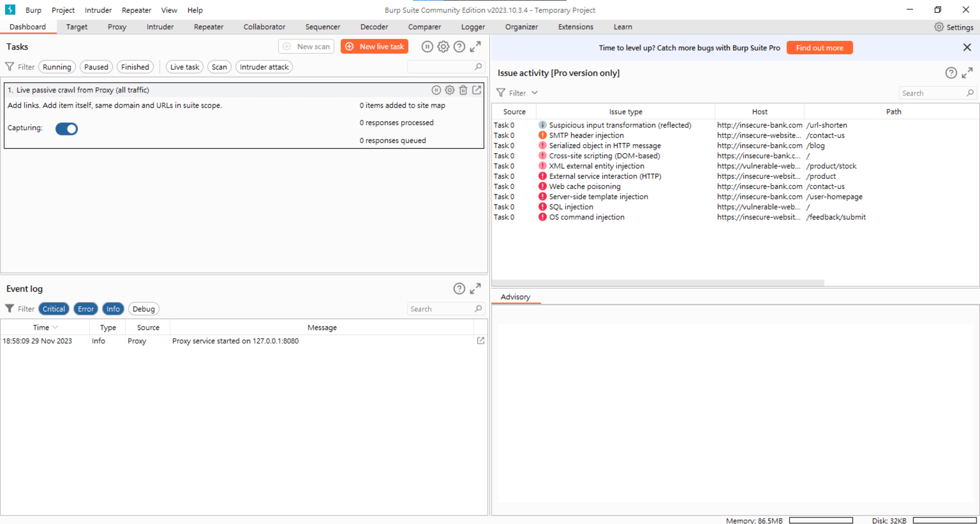The image size is (980, 524).
Task: Click the Disk usage bar
Action: [x=945, y=520]
